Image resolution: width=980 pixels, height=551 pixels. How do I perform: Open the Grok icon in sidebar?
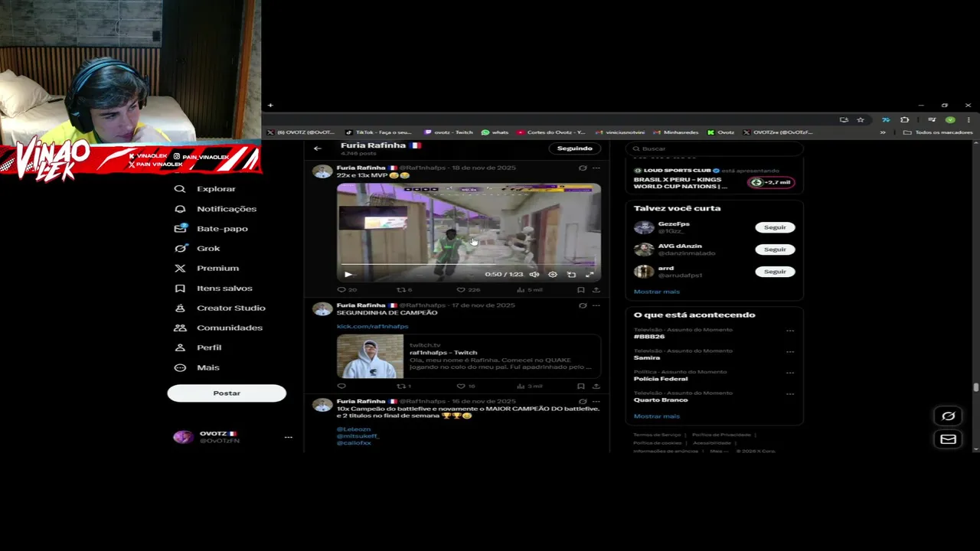point(180,249)
